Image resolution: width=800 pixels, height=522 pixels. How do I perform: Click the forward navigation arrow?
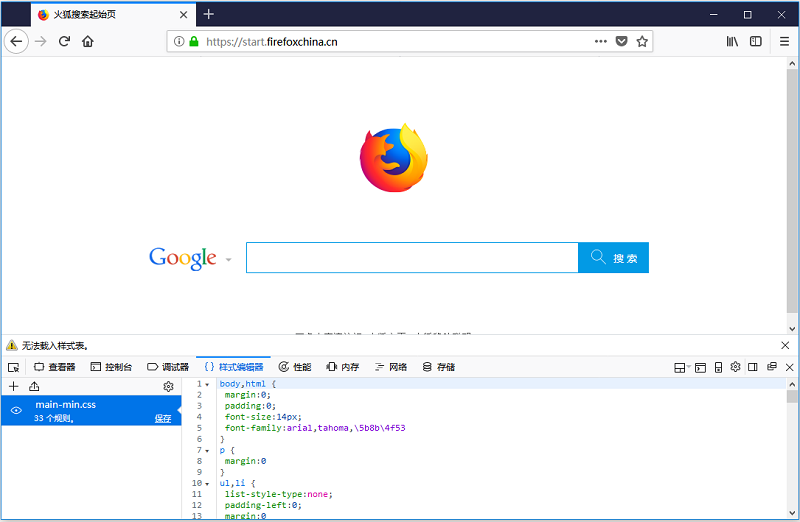tap(40, 41)
